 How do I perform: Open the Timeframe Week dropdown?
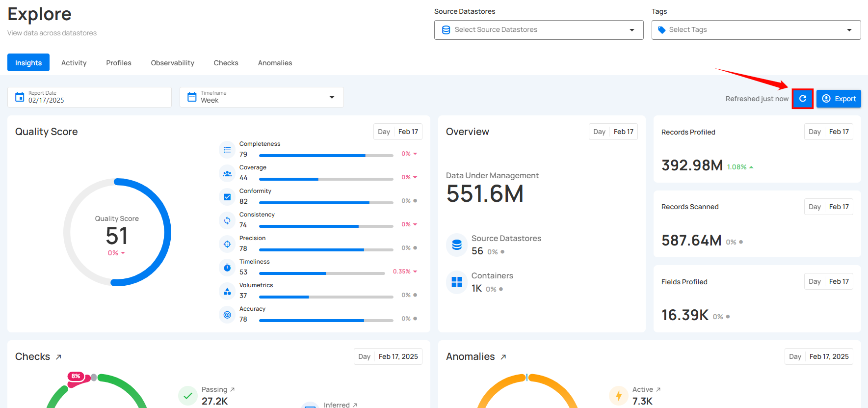[262, 97]
